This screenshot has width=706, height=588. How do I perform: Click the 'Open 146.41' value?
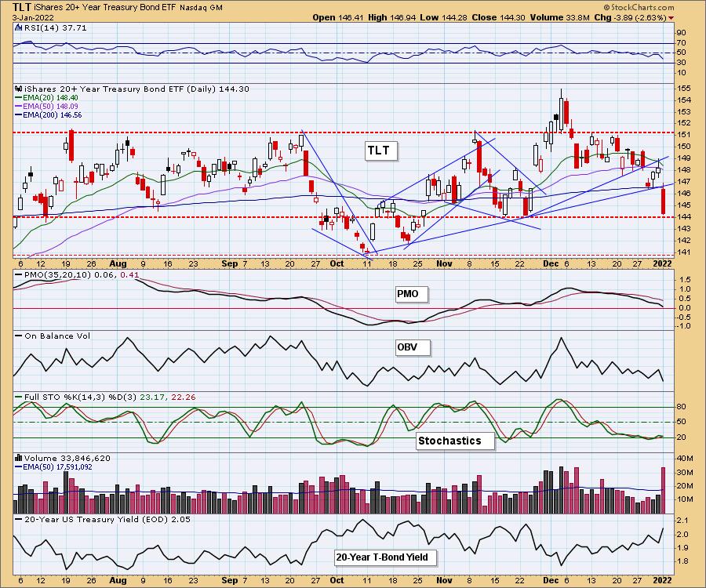coord(338,17)
